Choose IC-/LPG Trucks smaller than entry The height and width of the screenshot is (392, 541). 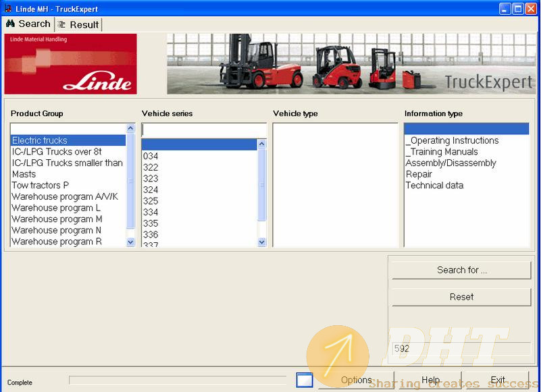[x=68, y=163]
